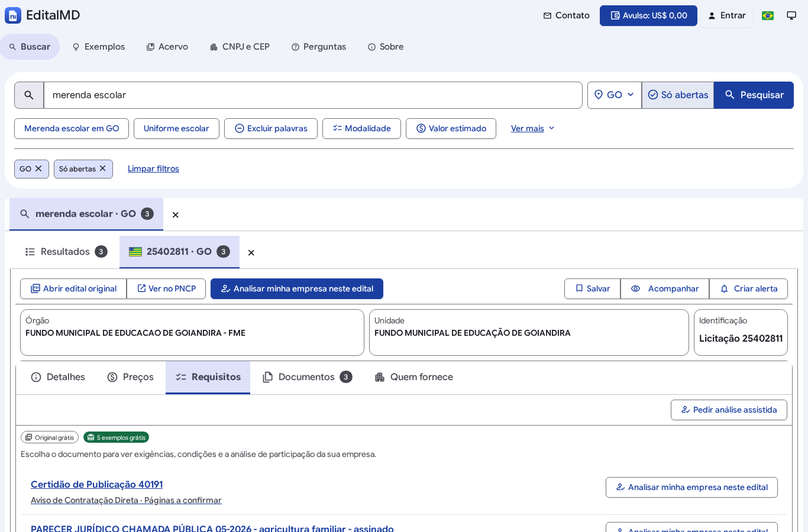Open the Documentos tab
This screenshot has height=532, width=808.
point(308,377)
